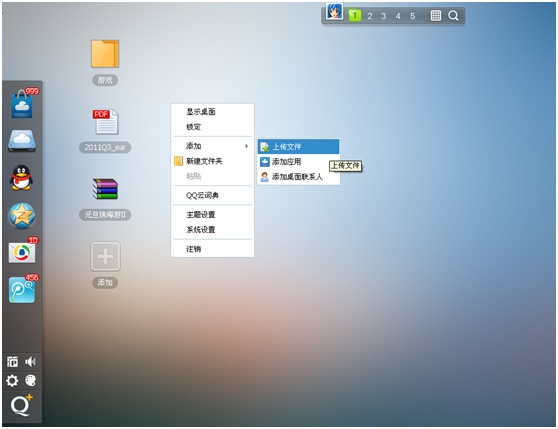The width and height of the screenshot is (558, 429).
Task: Open the cloud drive icon in sidebar
Action: point(22,141)
